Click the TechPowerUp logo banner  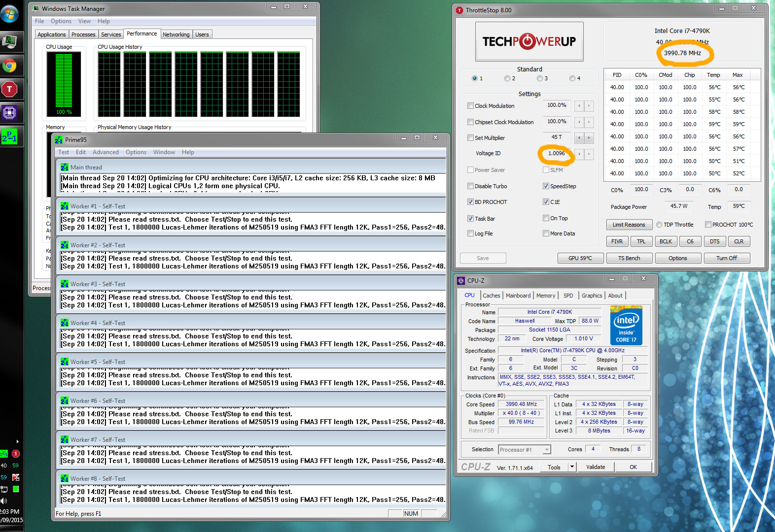click(x=529, y=41)
